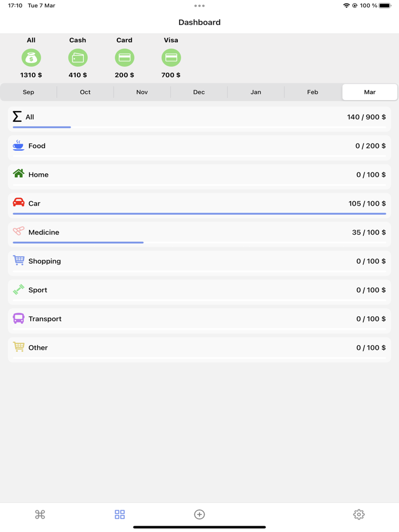Switch to the Mar month tab
Image resolution: width=399 pixels, height=532 pixels.
[x=369, y=92]
